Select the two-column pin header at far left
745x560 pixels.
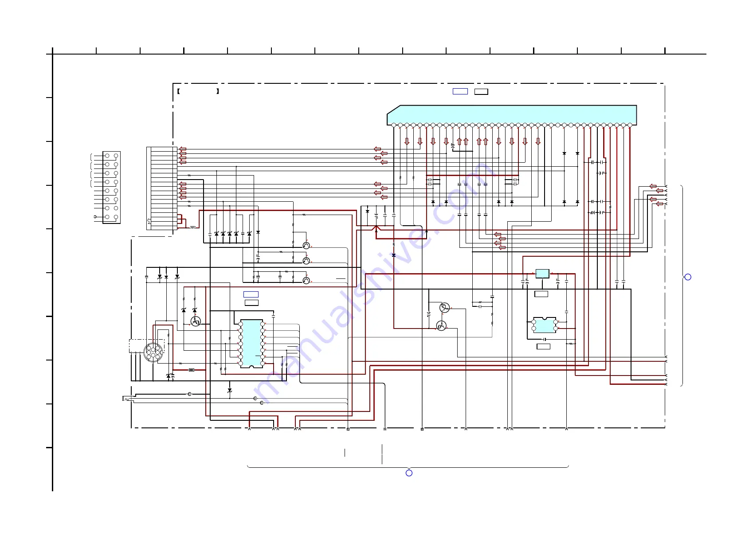tap(111, 188)
